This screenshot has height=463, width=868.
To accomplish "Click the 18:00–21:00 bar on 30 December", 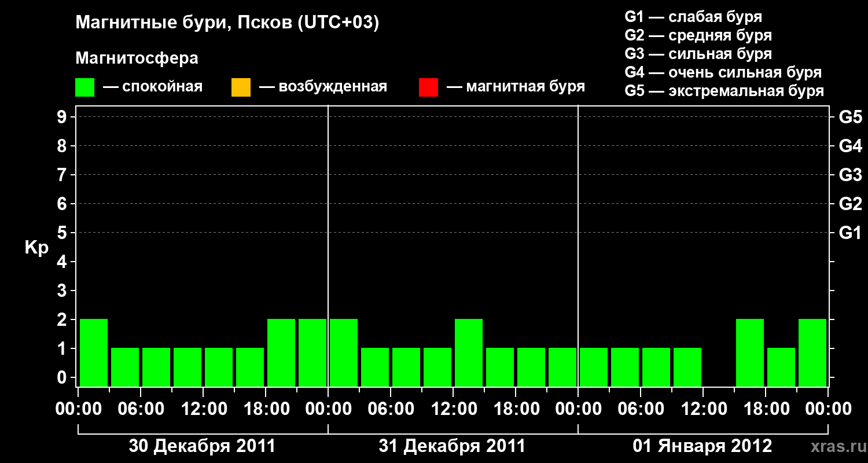I will [281, 352].
